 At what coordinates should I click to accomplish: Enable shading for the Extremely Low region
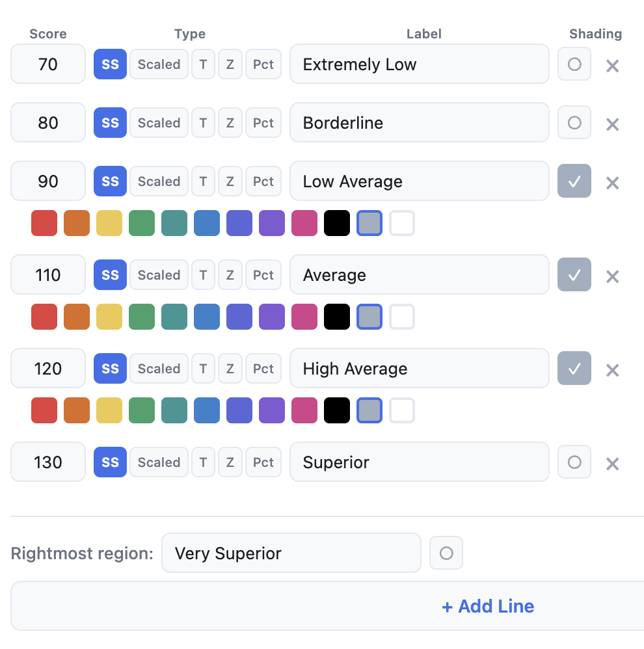click(574, 65)
